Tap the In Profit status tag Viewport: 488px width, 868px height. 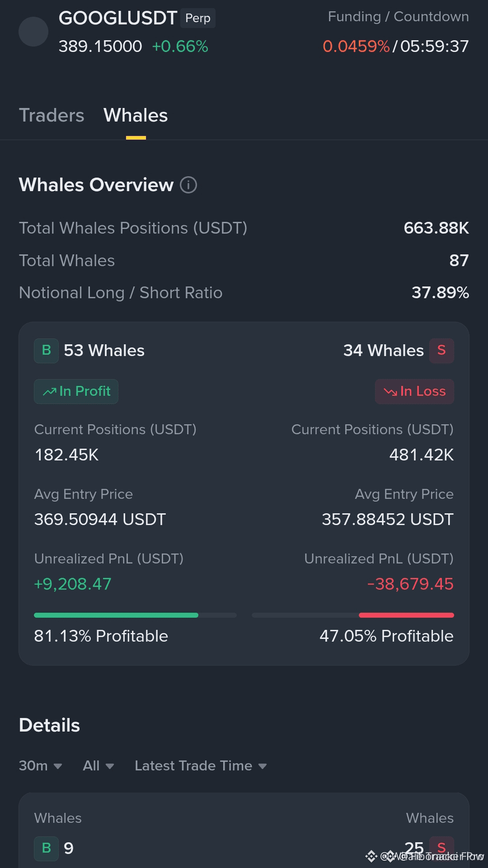pyautogui.click(x=76, y=391)
